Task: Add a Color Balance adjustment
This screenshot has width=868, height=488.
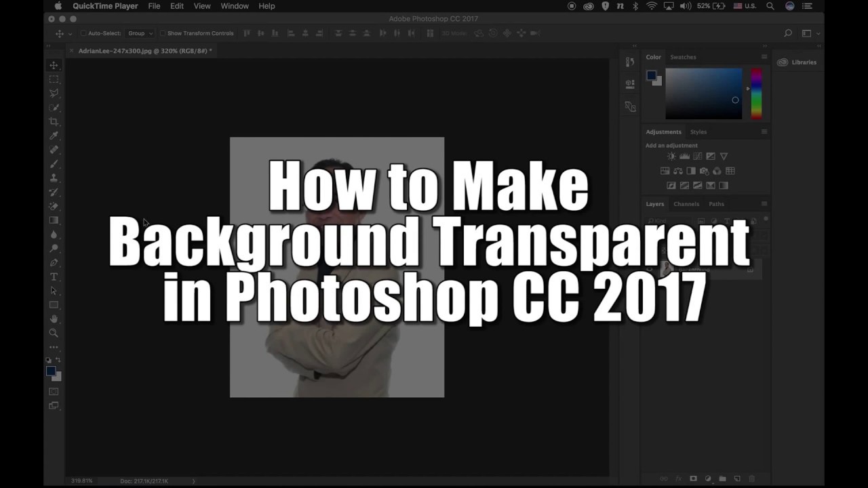Action: [x=678, y=171]
